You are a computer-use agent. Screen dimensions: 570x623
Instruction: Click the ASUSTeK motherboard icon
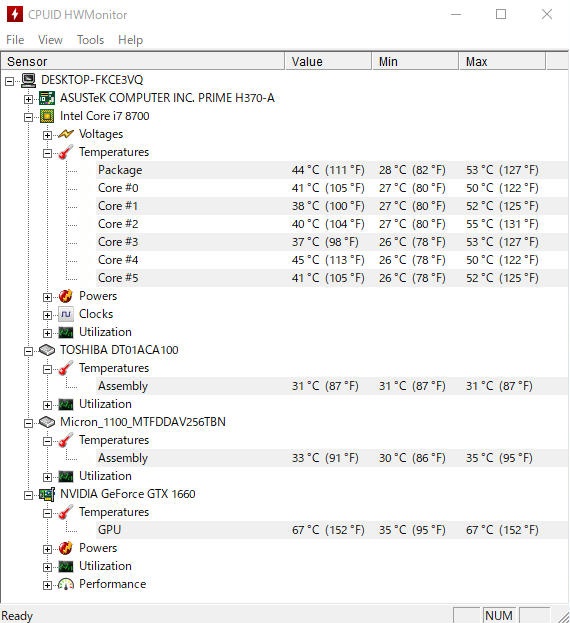[x=47, y=98]
